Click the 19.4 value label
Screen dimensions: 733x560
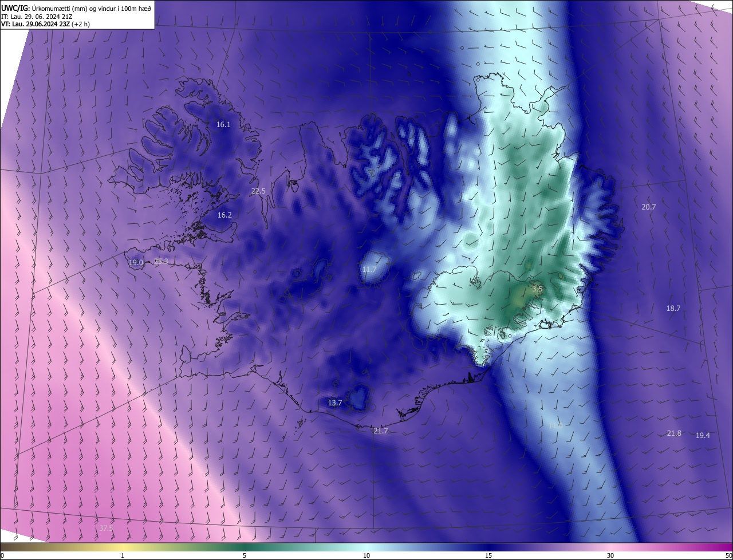703,436
